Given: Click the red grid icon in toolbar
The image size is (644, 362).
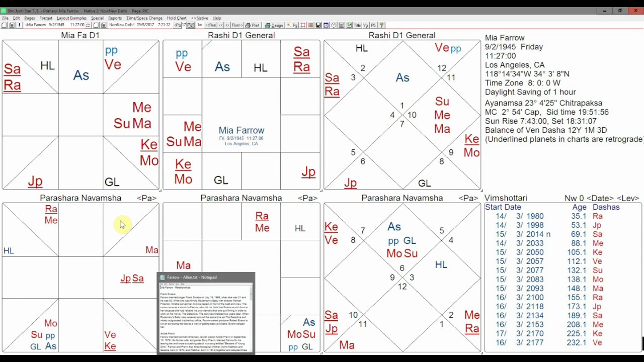Looking at the screenshot, I should coord(311,25).
